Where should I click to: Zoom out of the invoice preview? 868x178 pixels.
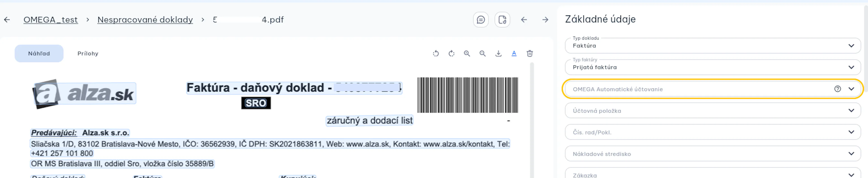(x=483, y=53)
